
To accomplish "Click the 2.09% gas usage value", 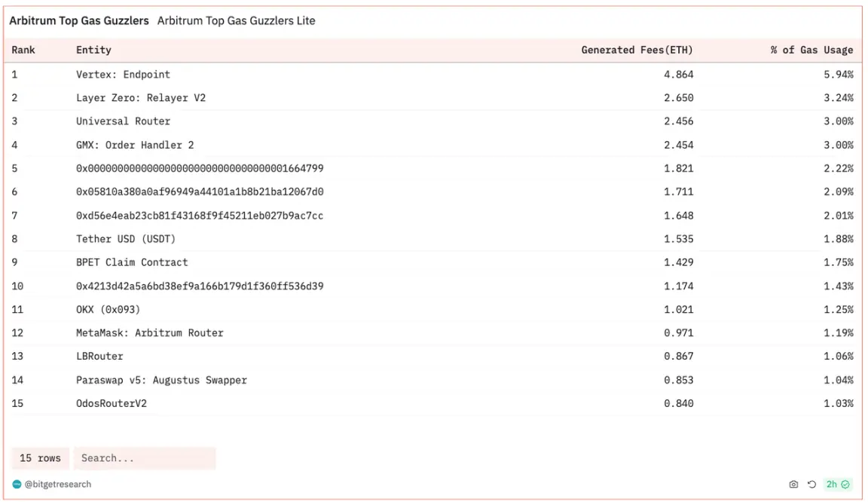I will coord(838,191).
